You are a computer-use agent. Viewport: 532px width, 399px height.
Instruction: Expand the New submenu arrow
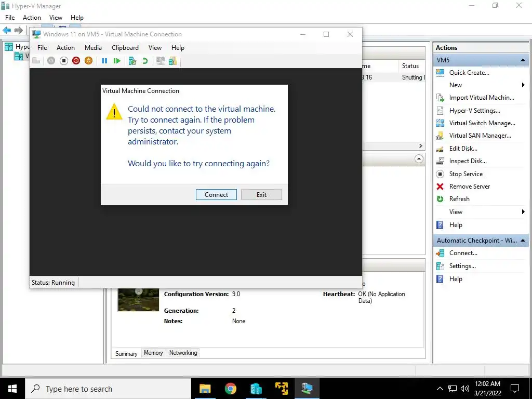(x=523, y=85)
